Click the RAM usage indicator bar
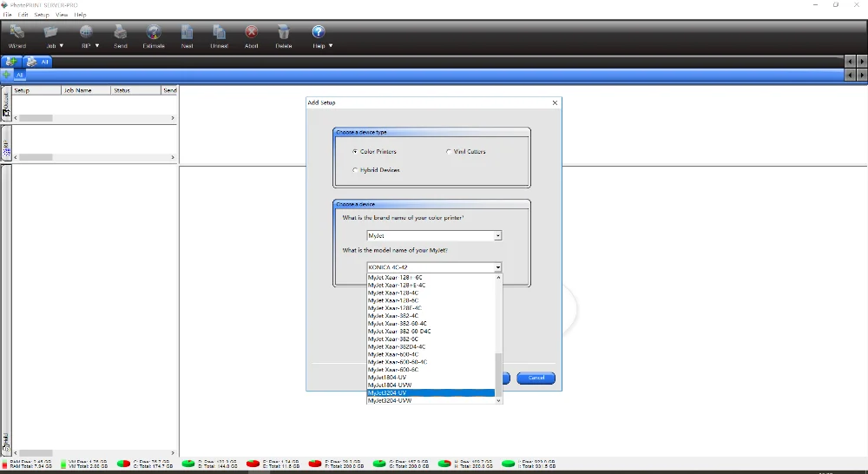868x474 pixels. pyautogui.click(x=5, y=464)
